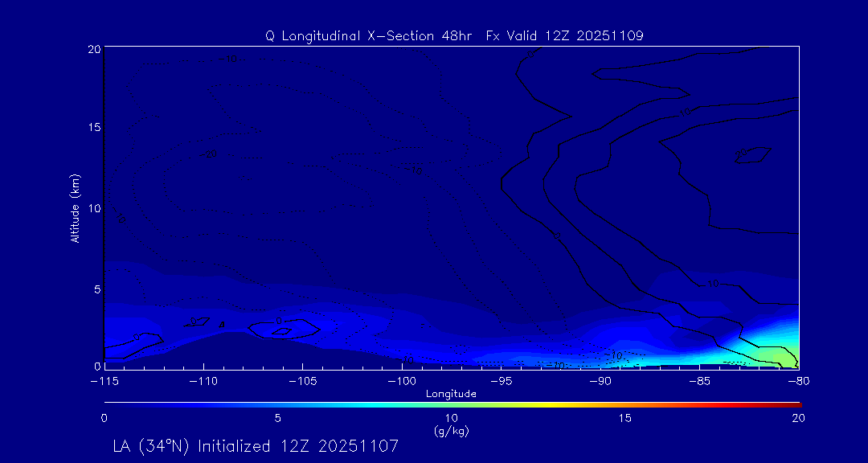Click the longitude tick label -115

pos(104,382)
